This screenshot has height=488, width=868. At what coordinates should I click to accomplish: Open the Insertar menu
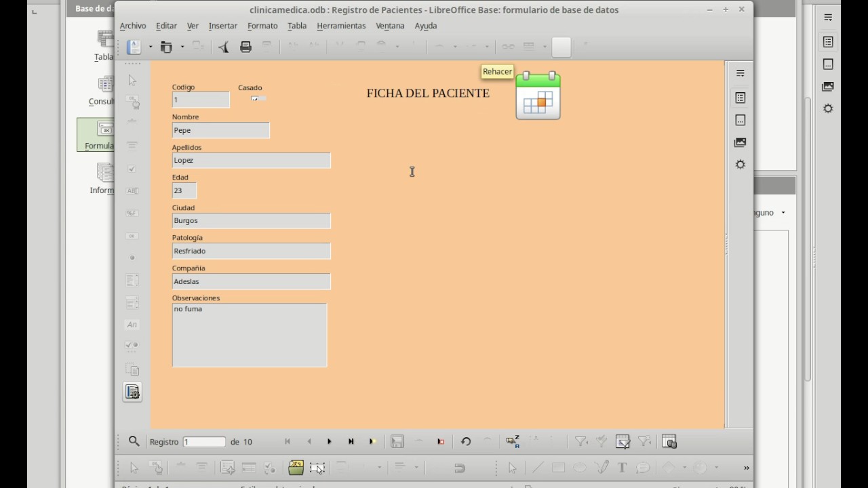click(x=223, y=26)
